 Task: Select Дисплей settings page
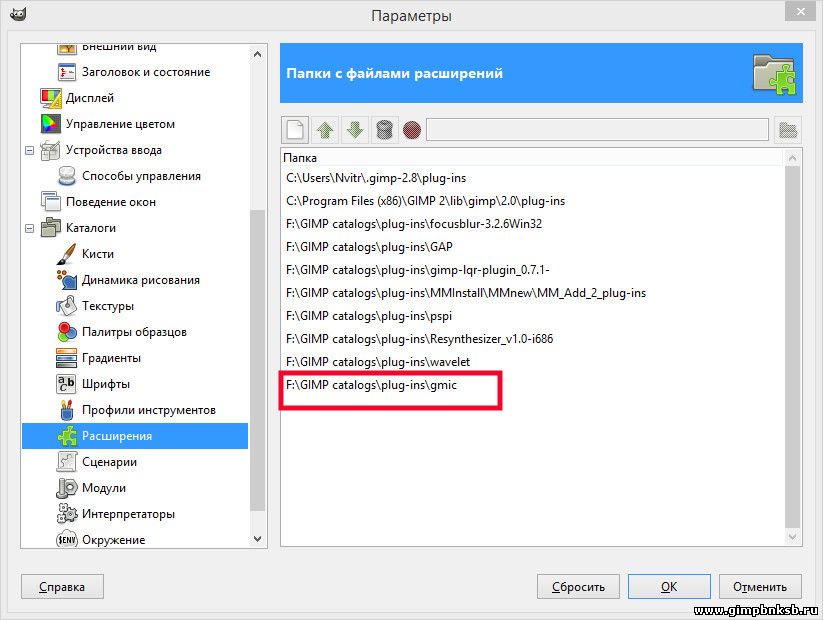(90, 98)
